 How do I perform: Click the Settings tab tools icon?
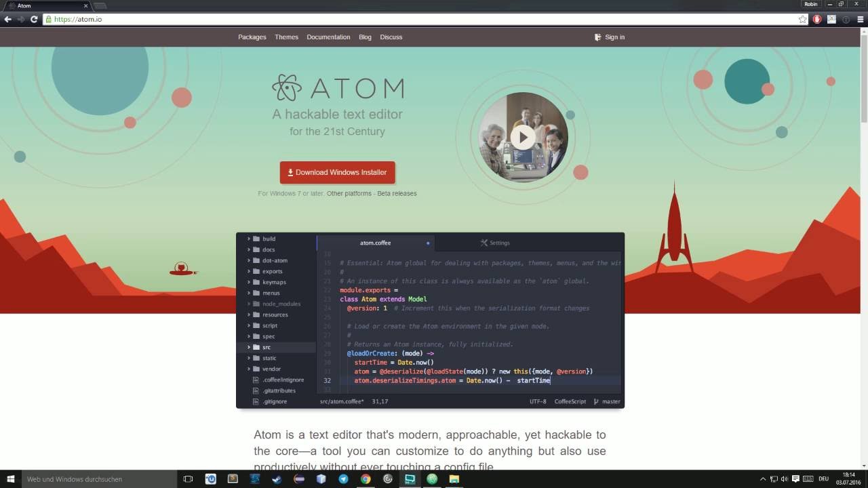484,243
